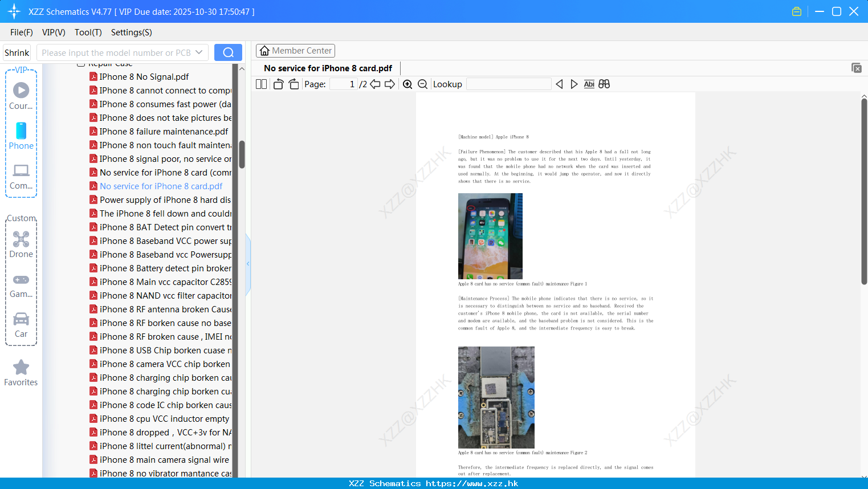Viewport: 868px width, 489px height.
Task: Open IPhone 8 signal poor file
Action: point(165,158)
